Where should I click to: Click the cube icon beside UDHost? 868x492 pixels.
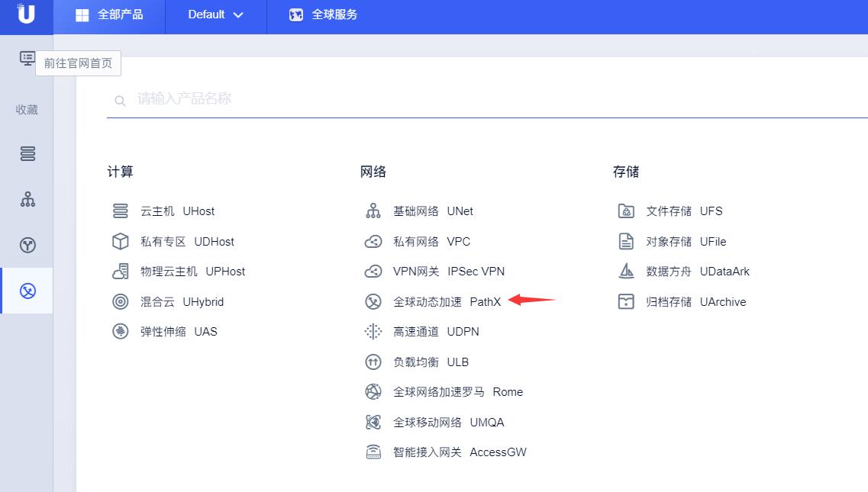pos(120,241)
